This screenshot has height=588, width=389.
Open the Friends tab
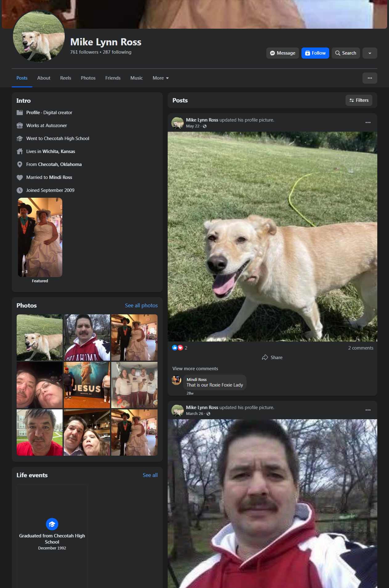113,78
